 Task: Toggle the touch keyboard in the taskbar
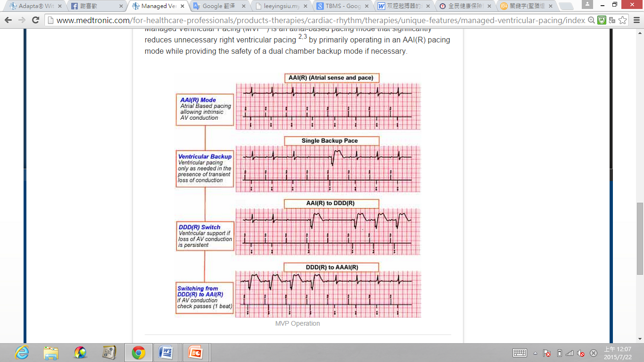(x=520, y=353)
